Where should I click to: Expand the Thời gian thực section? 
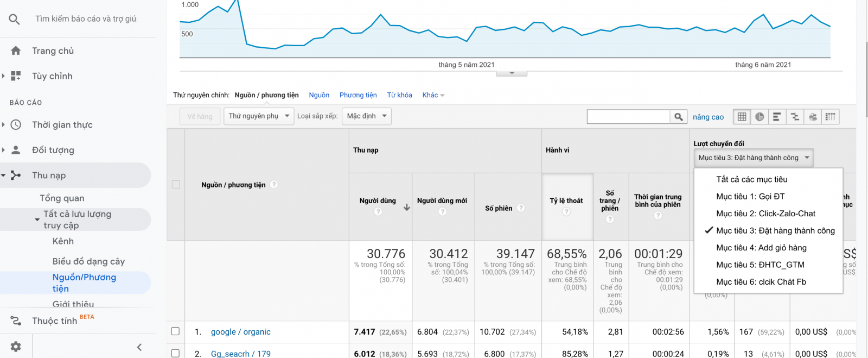3,124
